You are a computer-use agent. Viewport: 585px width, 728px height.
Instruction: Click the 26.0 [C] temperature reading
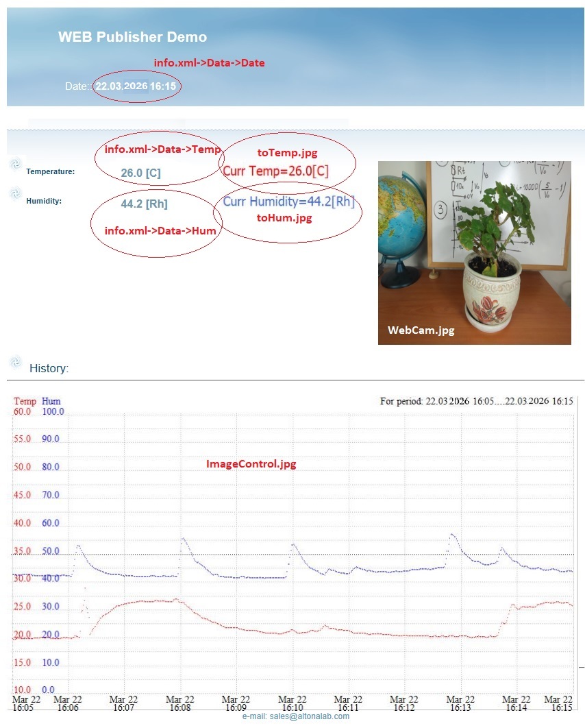coord(140,173)
